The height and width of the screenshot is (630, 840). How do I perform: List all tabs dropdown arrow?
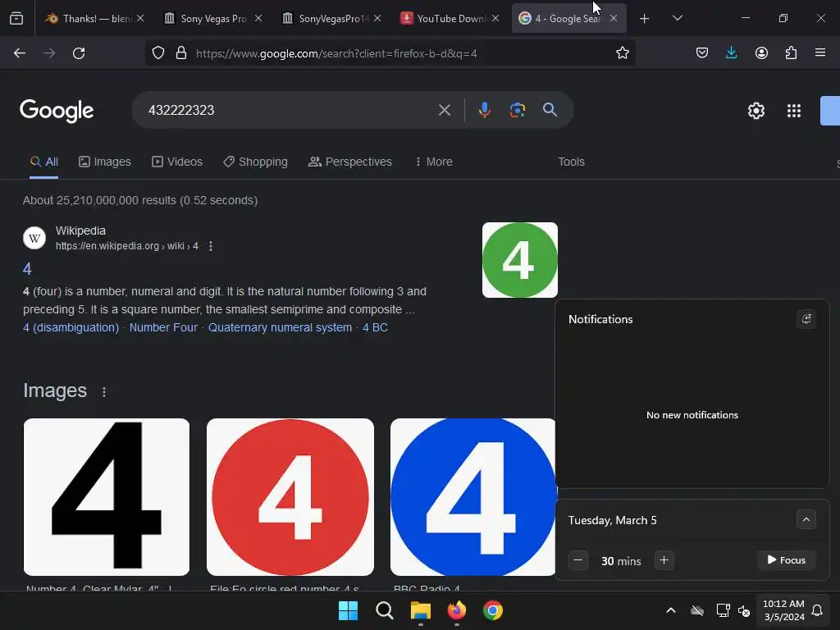[x=677, y=18]
